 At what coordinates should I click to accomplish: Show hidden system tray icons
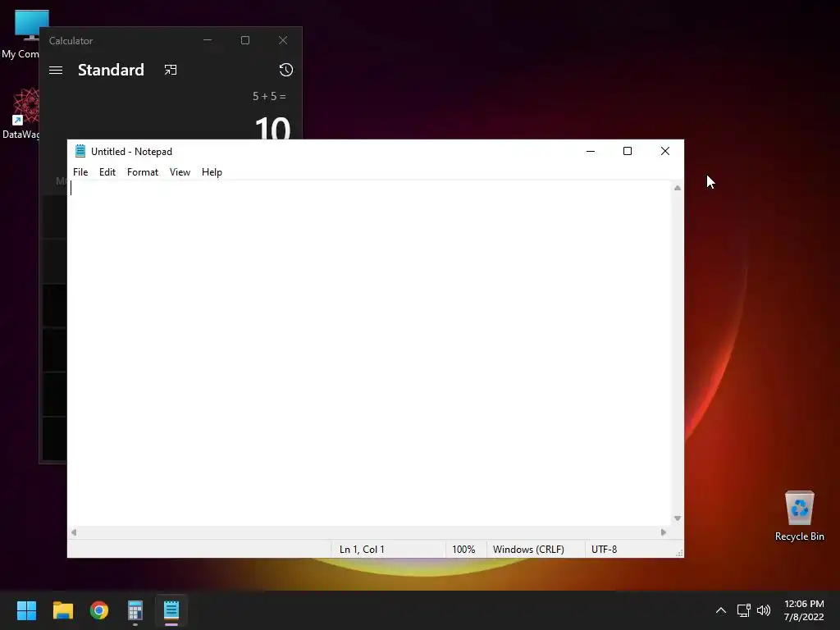click(x=721, y=610)
